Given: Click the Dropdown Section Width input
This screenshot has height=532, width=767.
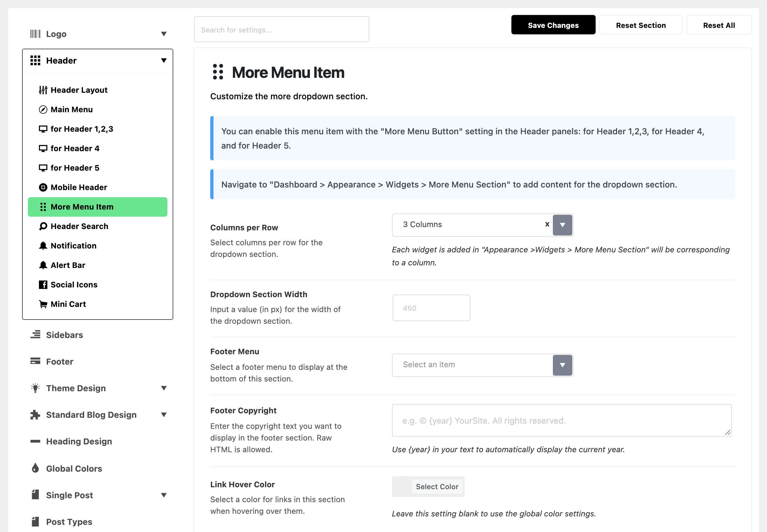Looking at the screenshot, I should (x=431, y=308).
